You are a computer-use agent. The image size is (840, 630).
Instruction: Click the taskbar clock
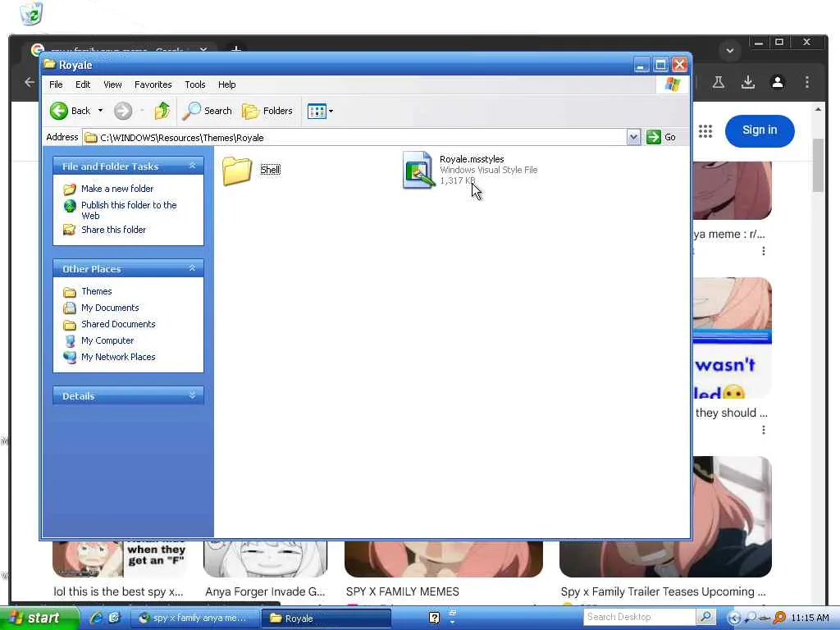tap(810, 619)
